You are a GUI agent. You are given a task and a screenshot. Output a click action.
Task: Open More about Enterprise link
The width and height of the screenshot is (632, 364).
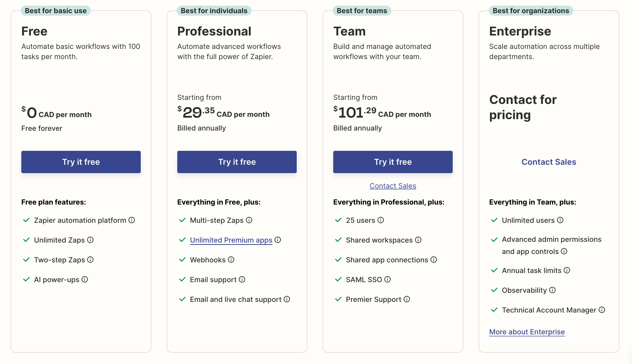527,332
